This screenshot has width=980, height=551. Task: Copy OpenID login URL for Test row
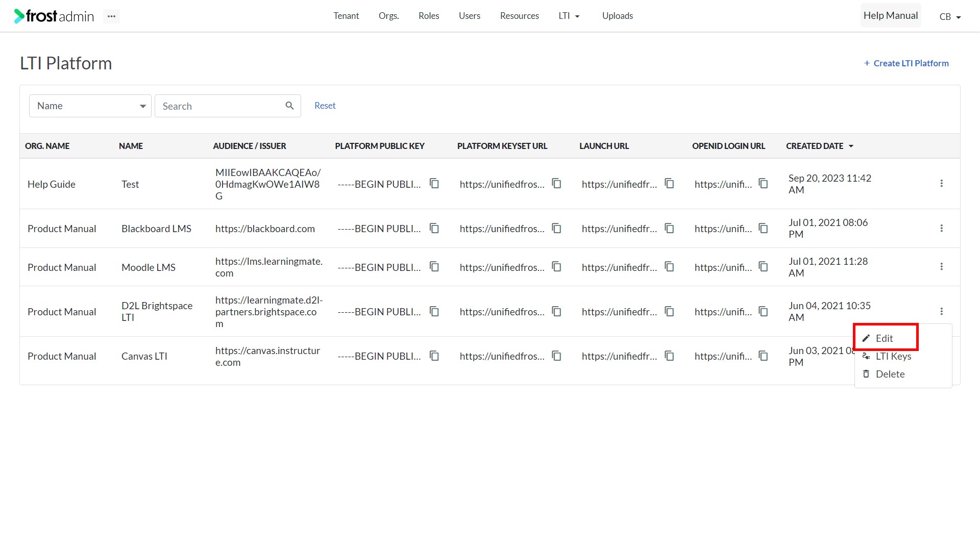(764, 183)
